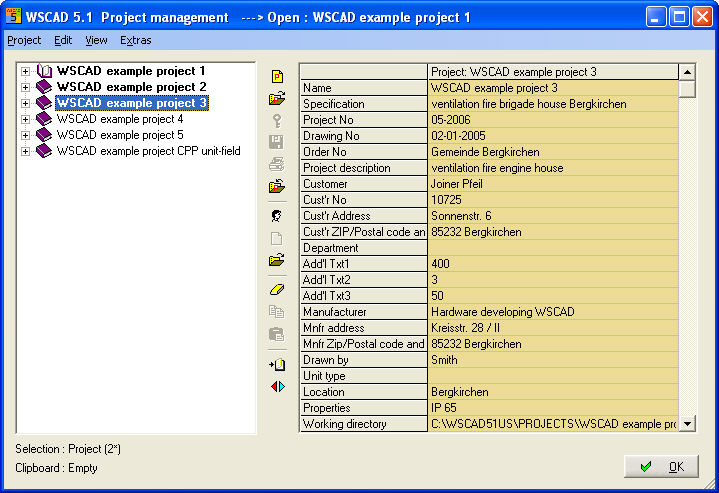This screenshot has width=719, height=493.
Task: Click the properties table scroll down arrow
Action: coord(687,423)
